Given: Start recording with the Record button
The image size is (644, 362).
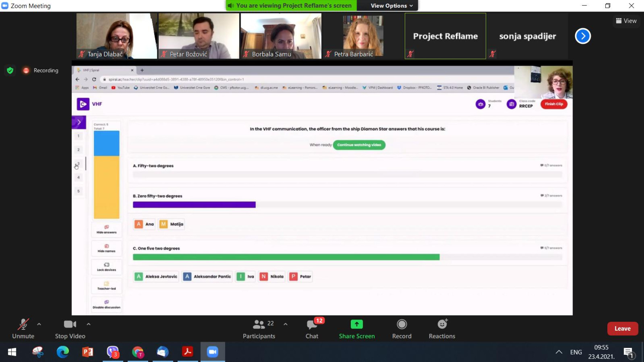Looking at the screenshot, I should pyautogui.click(x=402, y=329).
